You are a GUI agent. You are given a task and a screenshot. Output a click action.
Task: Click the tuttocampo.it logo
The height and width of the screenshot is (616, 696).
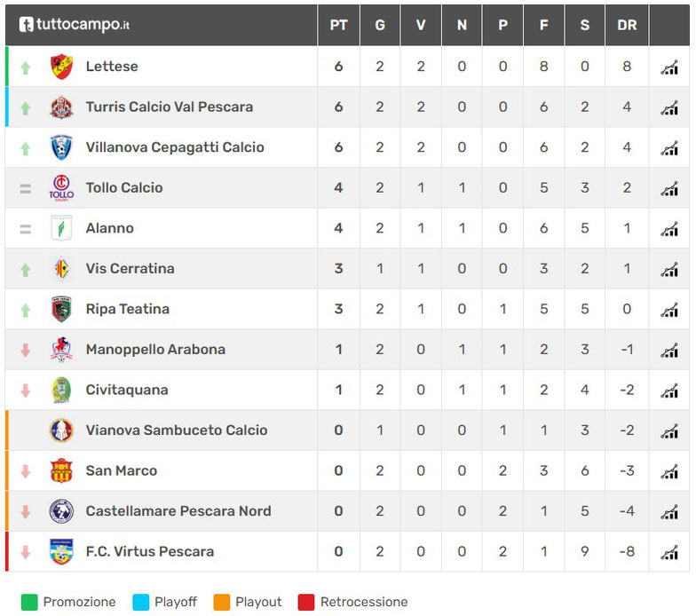point(75,25)
